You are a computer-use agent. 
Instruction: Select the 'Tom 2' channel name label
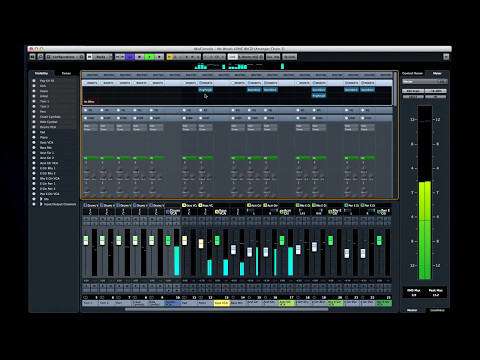(x=106, y=303)
